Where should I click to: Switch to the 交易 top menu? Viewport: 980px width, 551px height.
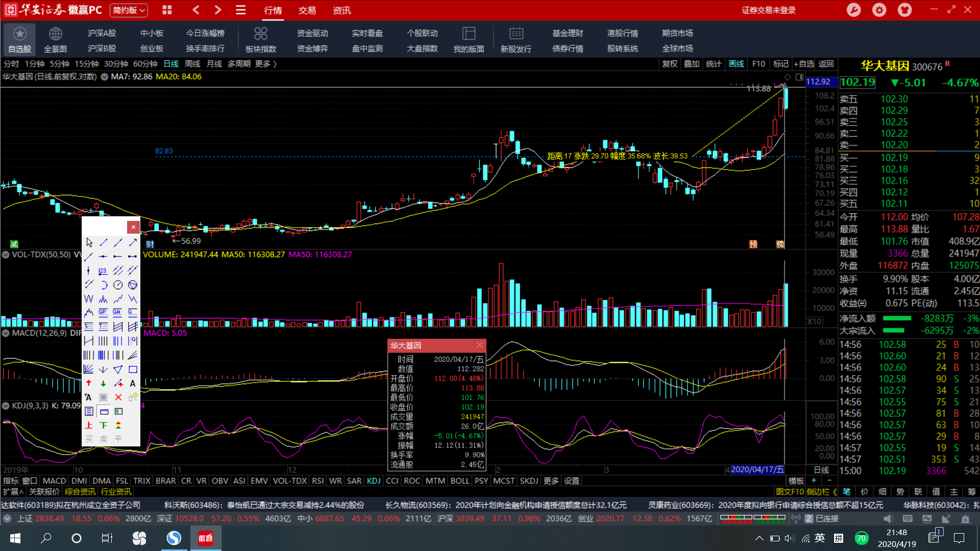click(x=307, y=10)
